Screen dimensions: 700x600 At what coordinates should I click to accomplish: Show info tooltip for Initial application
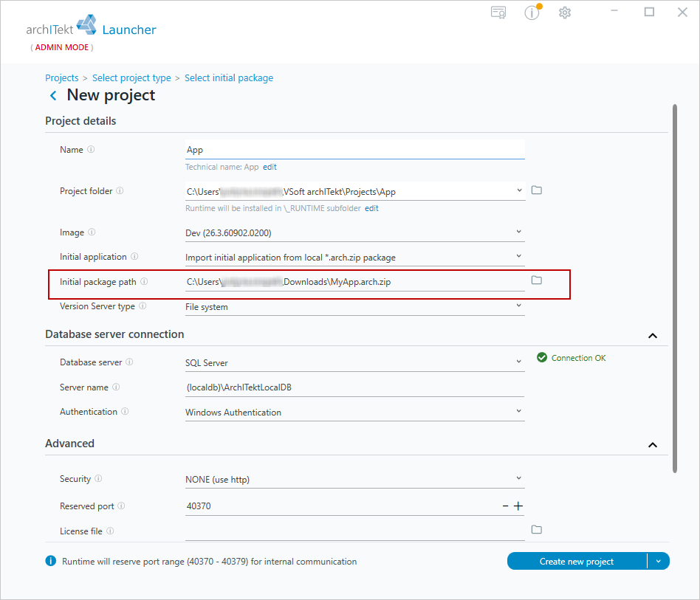point(134,257)
